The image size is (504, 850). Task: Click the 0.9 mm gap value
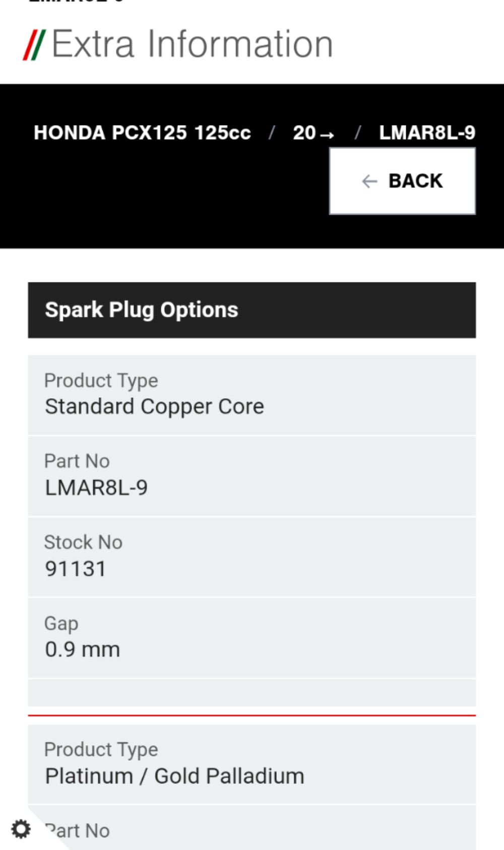83,649
